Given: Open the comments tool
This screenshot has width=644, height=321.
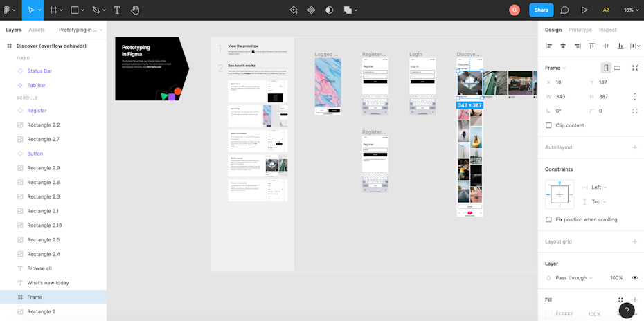Looking at the screenshot, I should click(565, 10).
